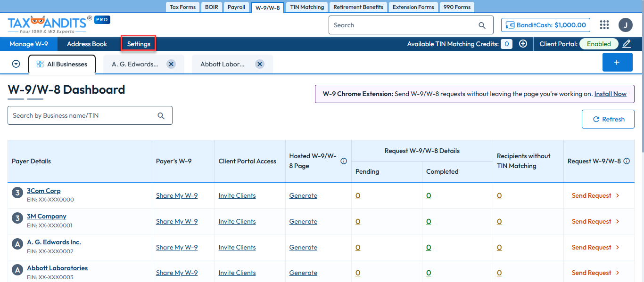Click the BanditCash wallet balance
Image resolution: width=644 pixels, height=282 pixels.
(546, 25)
